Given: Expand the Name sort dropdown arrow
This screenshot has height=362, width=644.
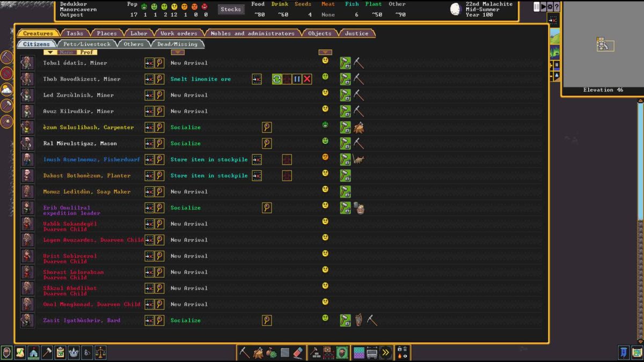Looking at the screenshot, I should (x=49, y=53).
